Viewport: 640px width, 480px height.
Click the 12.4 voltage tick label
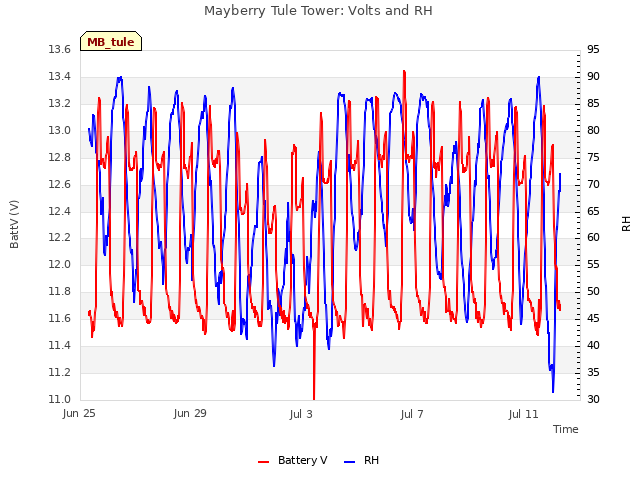(60, 211)
